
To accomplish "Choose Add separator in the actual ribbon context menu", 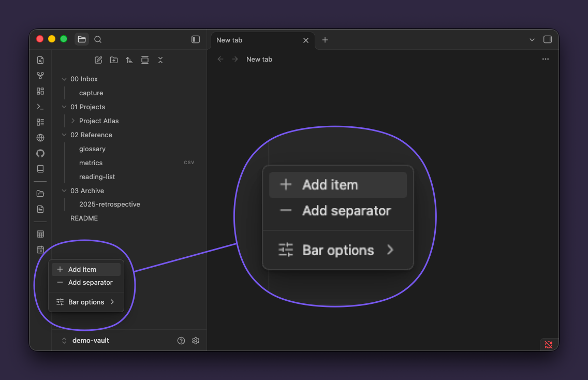I will pyautogui.click(x=86, y=283).
